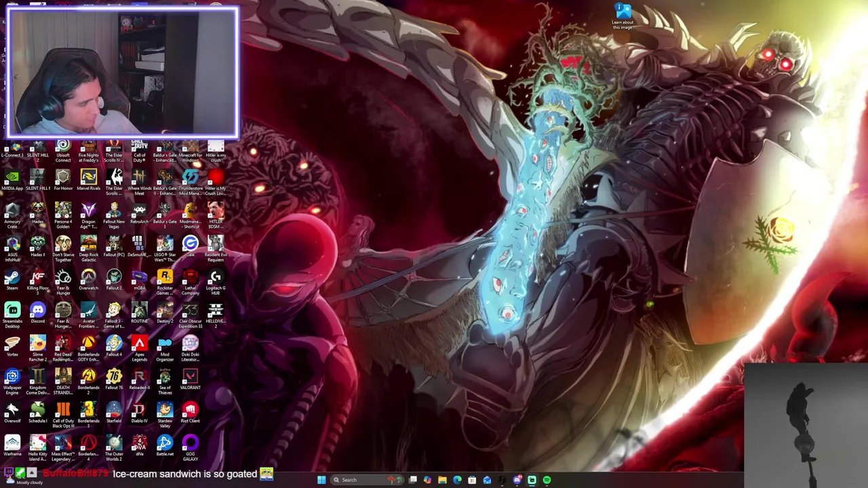Open File Explorer from the taskbar
The width and height of the screenshot is (868, 488).
coord(442,480)
